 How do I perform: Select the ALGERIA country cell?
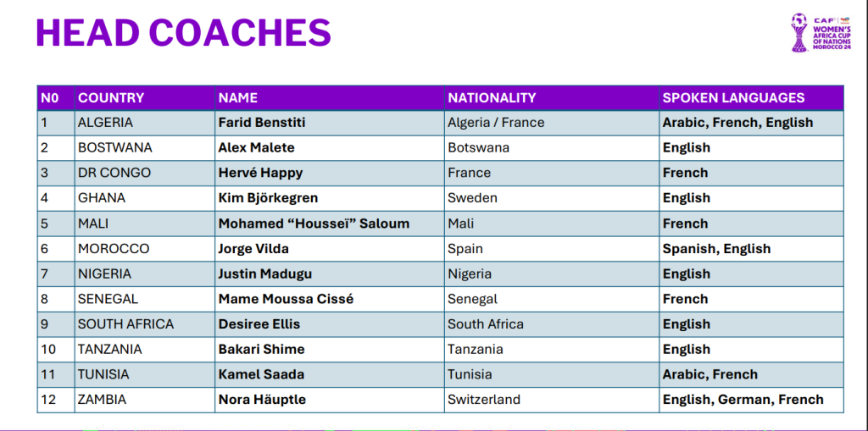(144, 123)
